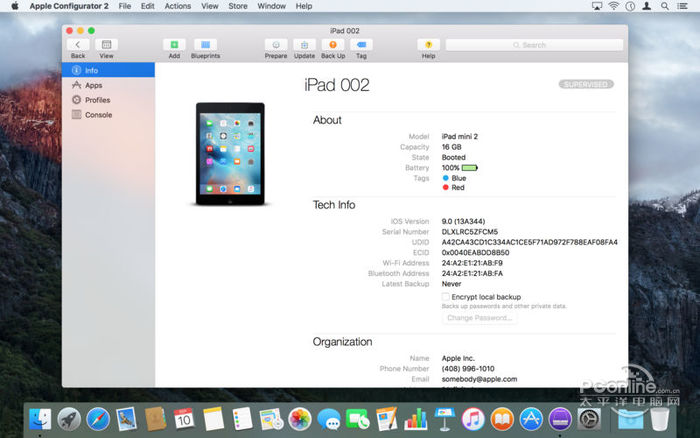Viewport: 700px width, 438px height.
Task: Open the File menu
Action: pos(125,6)
